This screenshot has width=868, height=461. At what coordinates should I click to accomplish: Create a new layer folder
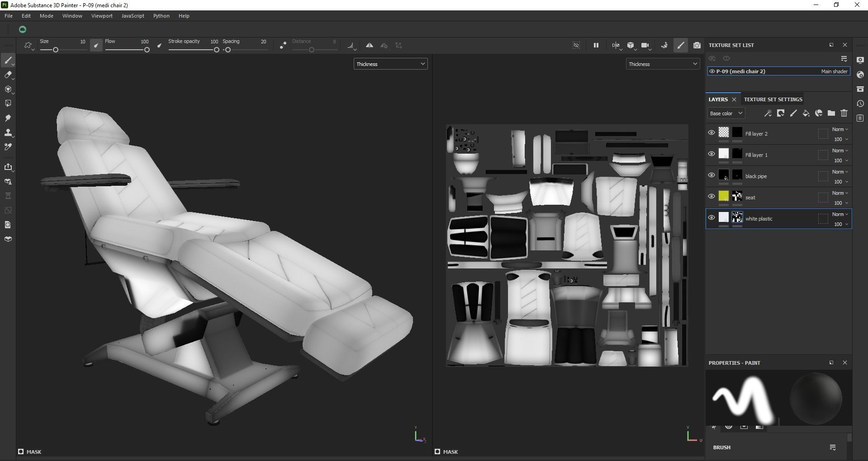point(831,113)
